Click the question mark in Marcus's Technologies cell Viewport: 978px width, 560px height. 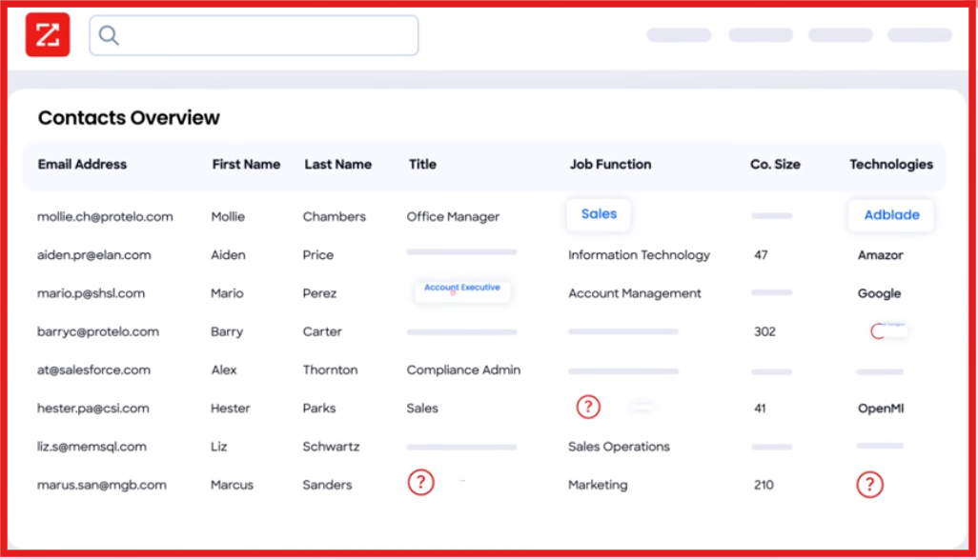coord(869,484)
